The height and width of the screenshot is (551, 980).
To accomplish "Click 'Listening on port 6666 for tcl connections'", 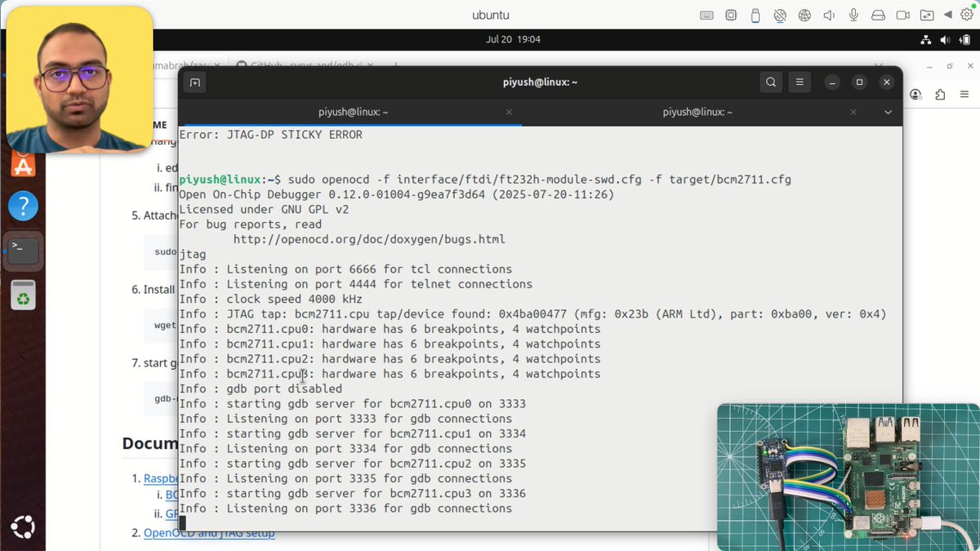I will [x=345, y=269].
